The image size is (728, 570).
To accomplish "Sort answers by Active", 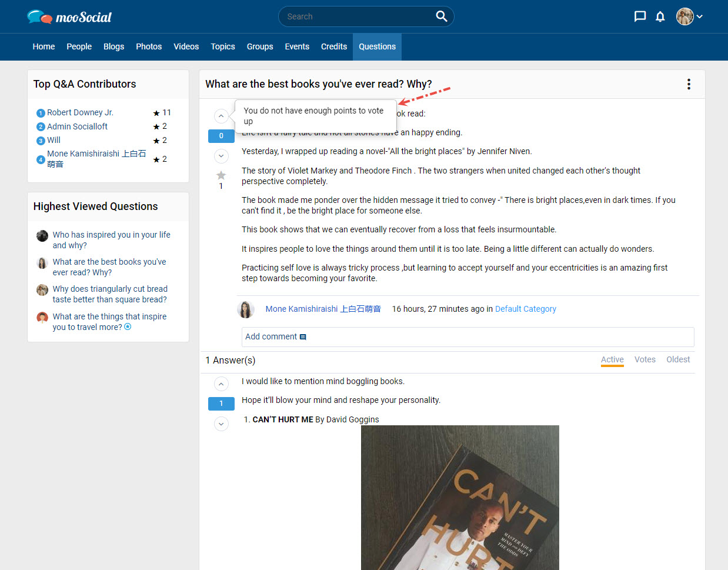I will pos(612,360).
